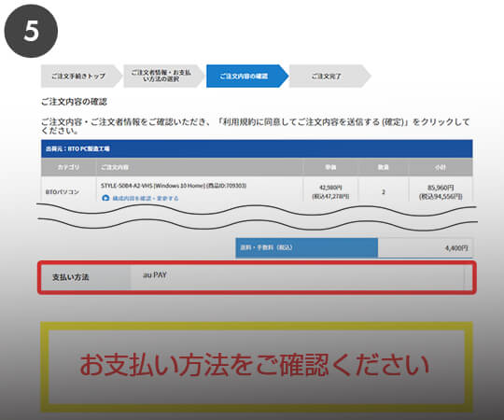Click the 支払い方法 label

click(x=70, y=277)
